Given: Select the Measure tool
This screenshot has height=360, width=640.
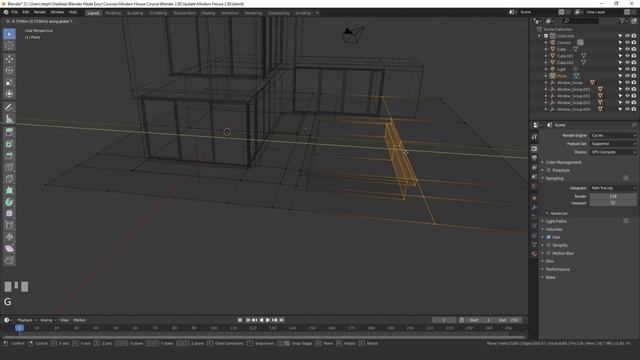Looking at the screenshot, I should click(9, 119).
